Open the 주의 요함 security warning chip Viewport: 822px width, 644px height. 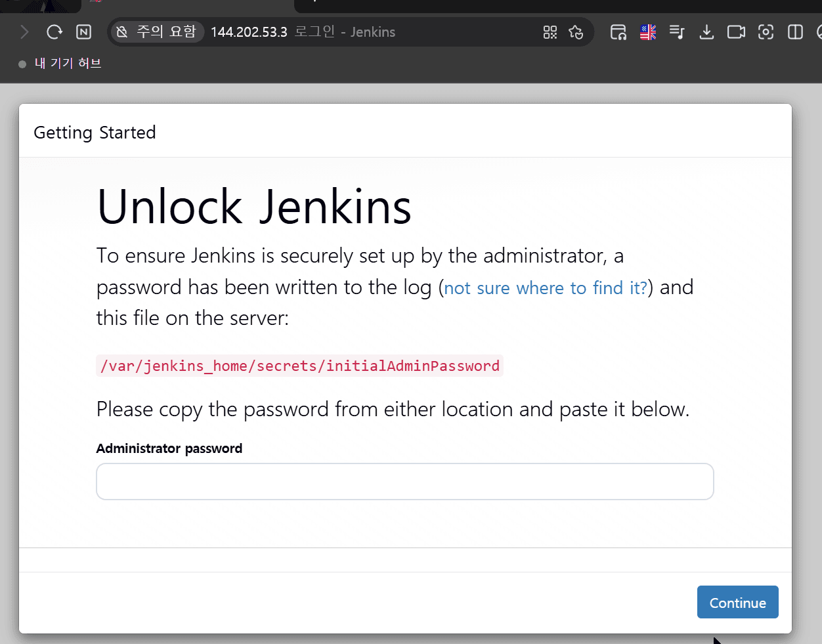tap(157, 32)
